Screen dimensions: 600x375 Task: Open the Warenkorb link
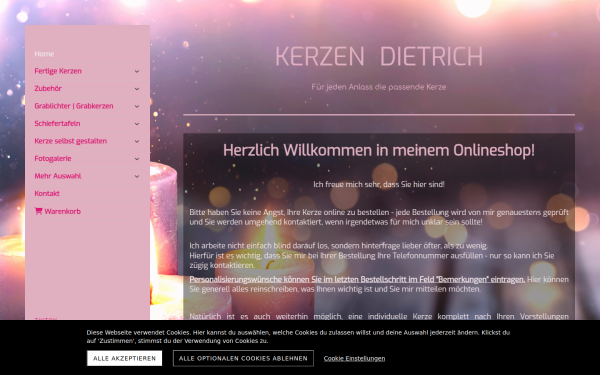pyautogui.click(x=62, y=211)
